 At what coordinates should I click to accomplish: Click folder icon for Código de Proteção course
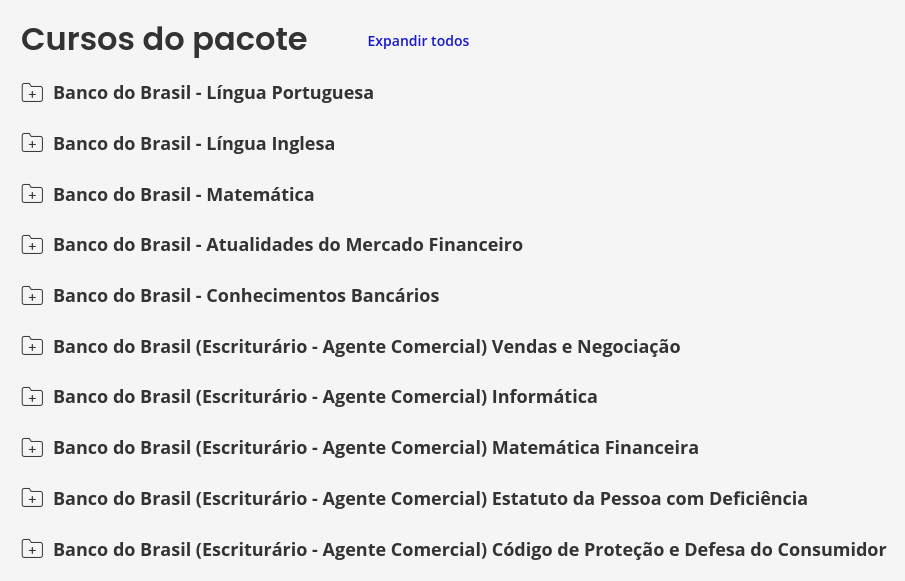pyautogui.click(x=32, y=549)
